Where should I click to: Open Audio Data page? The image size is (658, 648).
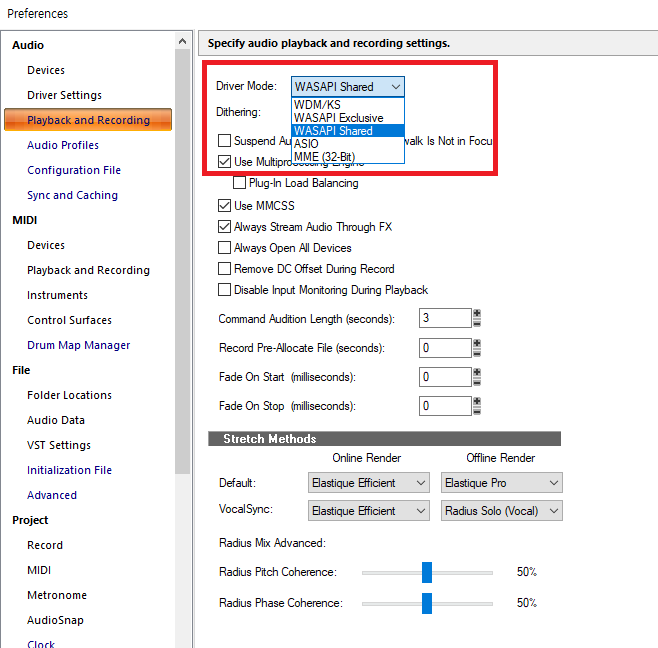pos(56,420)
